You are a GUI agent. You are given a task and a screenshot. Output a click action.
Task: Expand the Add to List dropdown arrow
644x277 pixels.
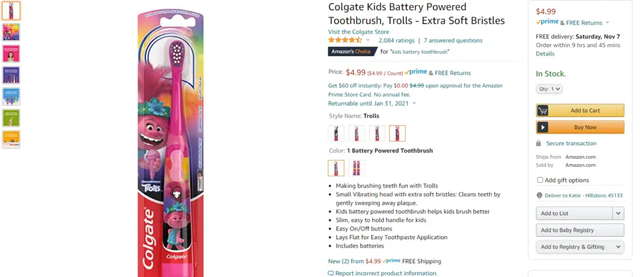618,213
